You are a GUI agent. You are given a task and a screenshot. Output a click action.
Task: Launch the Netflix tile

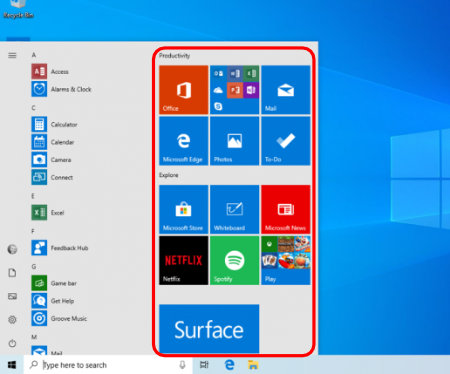(x=184, y=260)
